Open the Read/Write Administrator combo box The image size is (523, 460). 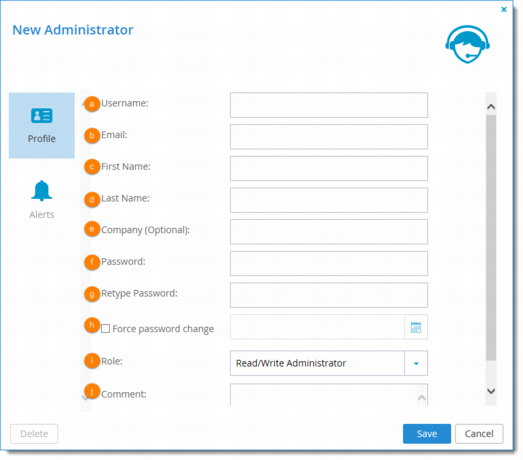click(329, 363)
